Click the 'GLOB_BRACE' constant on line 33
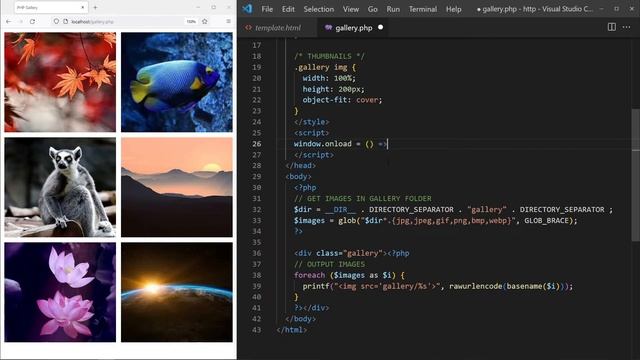The image size is (640, 360). 547,220
